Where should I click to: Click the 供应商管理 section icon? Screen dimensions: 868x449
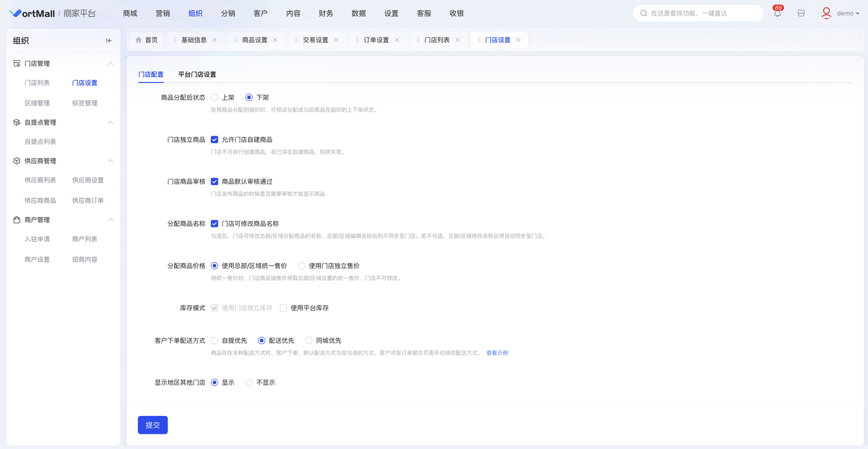click(x=17, y=161)
